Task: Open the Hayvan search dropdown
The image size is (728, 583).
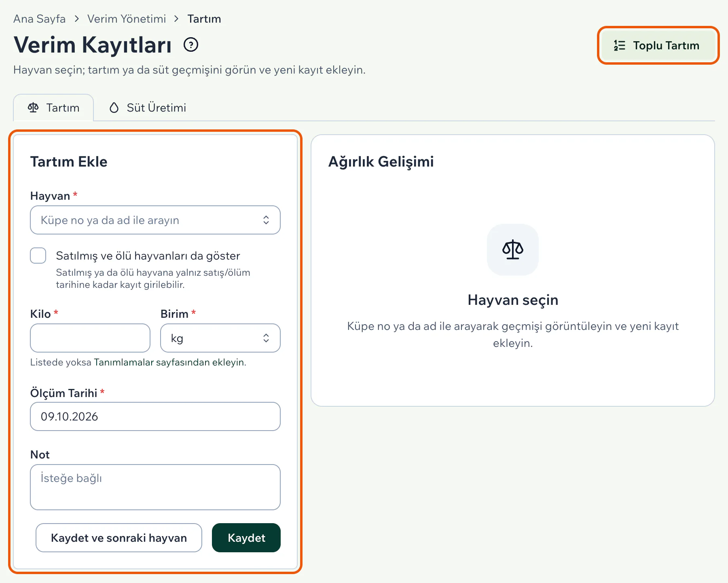Action: click(x=155, y=220)
